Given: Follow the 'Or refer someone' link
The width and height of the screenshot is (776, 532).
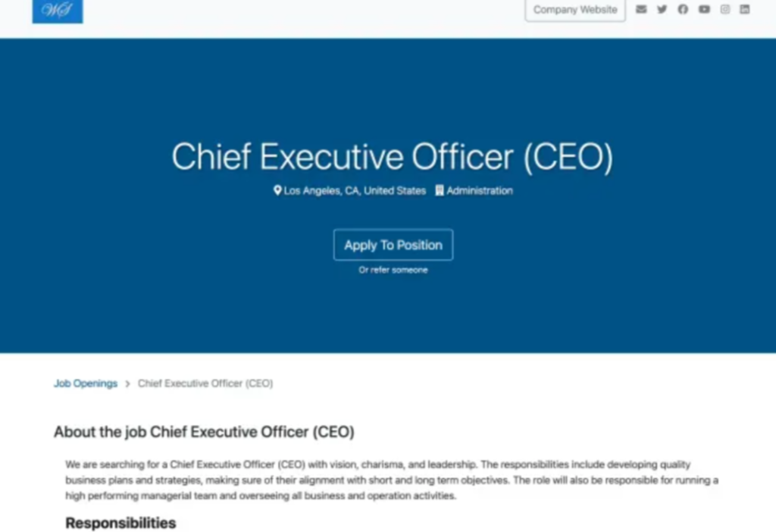Looking at the screenshot, I should tap(393, 271).
